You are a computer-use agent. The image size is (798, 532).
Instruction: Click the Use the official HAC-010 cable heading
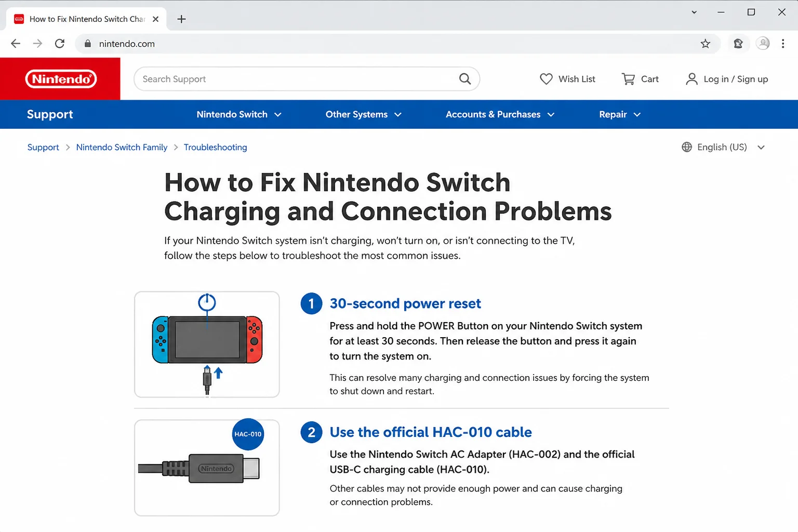click(431, 432)
